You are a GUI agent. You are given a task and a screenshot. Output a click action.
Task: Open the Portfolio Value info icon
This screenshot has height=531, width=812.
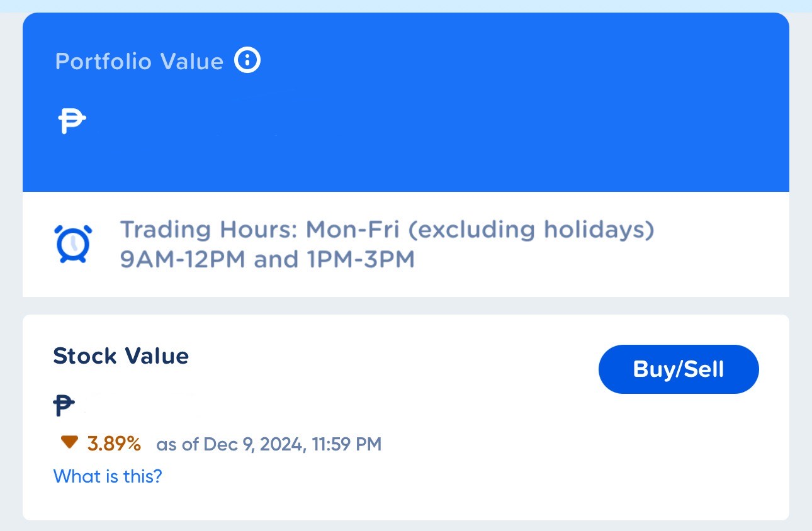(247, 60)
